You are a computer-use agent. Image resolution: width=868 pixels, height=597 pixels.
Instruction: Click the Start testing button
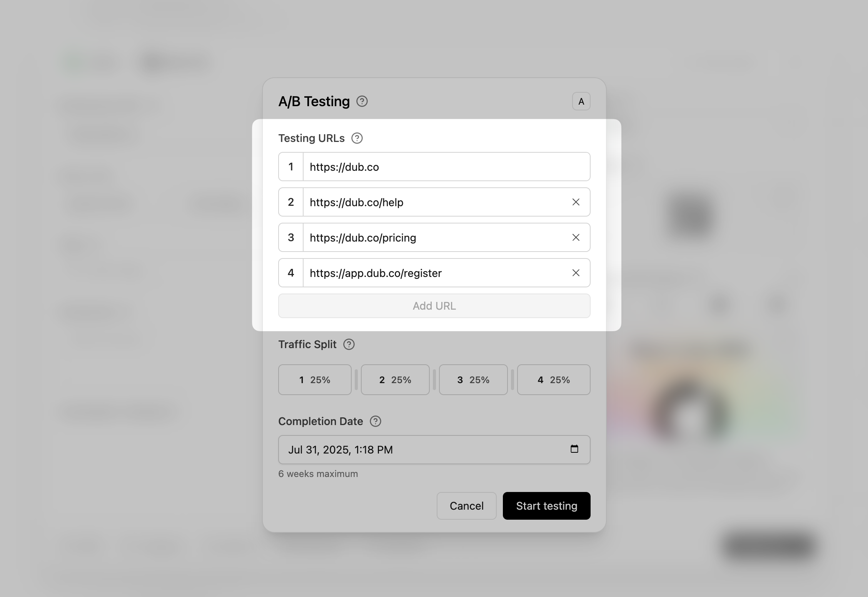(x=546, y=506)
